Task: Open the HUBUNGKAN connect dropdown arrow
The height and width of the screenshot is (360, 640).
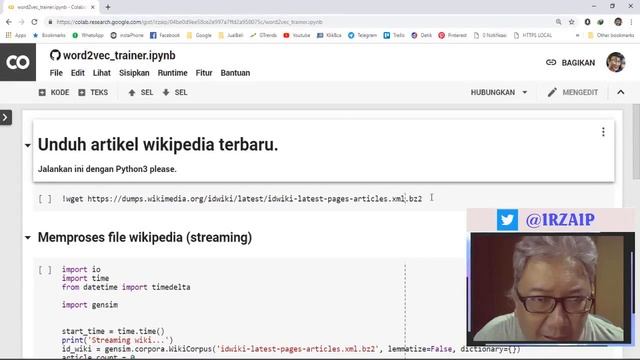Action: pyautogui.click(x=525, y=92)
